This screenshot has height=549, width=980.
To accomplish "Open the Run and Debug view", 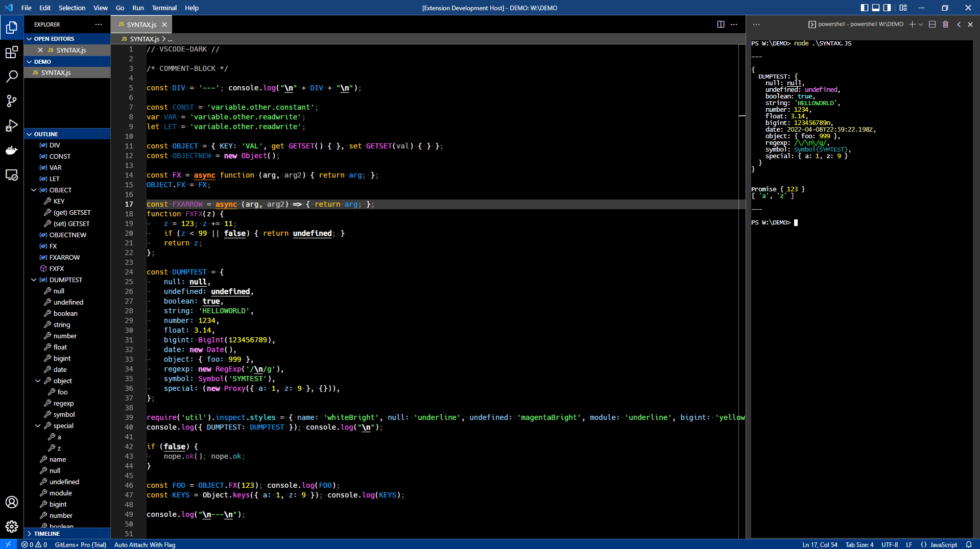I will (x=12, y=126).
